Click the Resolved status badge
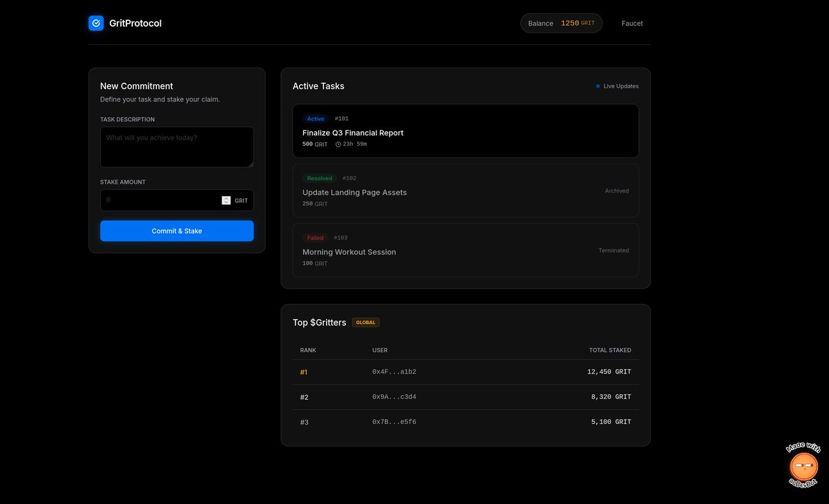The height and width of the screenshot is (504, 829). [319, 178]
